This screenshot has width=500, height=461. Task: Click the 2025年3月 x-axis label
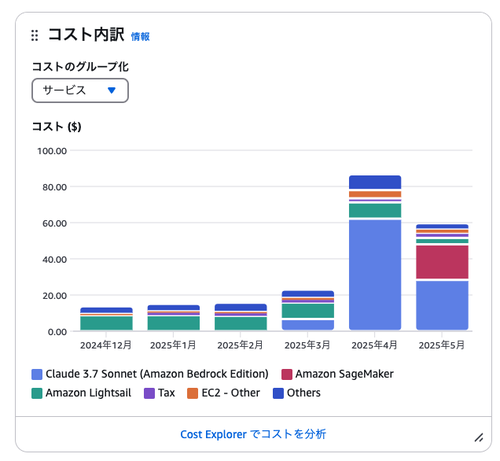(x=307, y=345)
